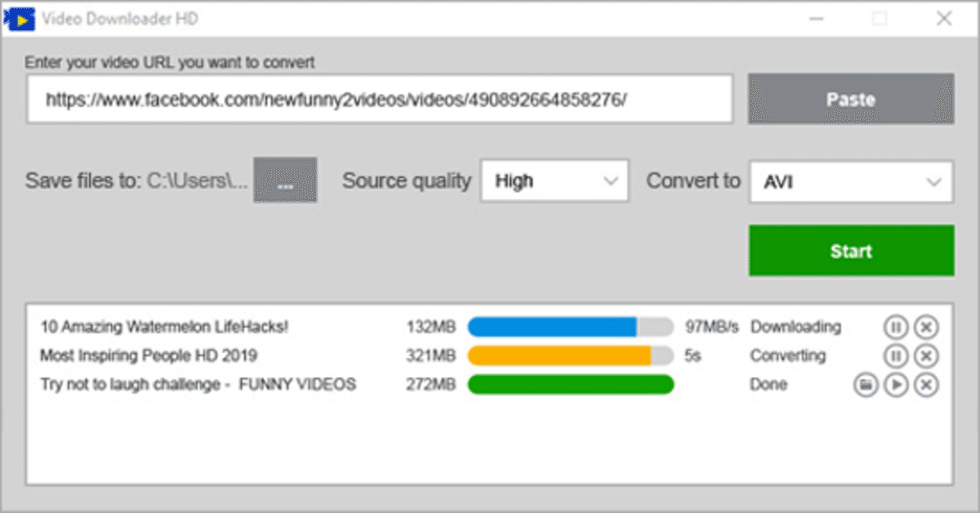The image size is (980, 513).
Task: Click the 'Save files to: C:\Users\...' path
Action: click(x=136, y=181)
